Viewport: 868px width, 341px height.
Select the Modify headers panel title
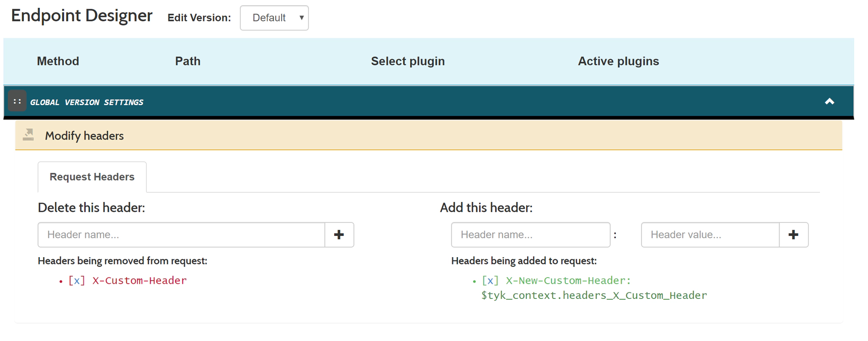tap(84, 136)
